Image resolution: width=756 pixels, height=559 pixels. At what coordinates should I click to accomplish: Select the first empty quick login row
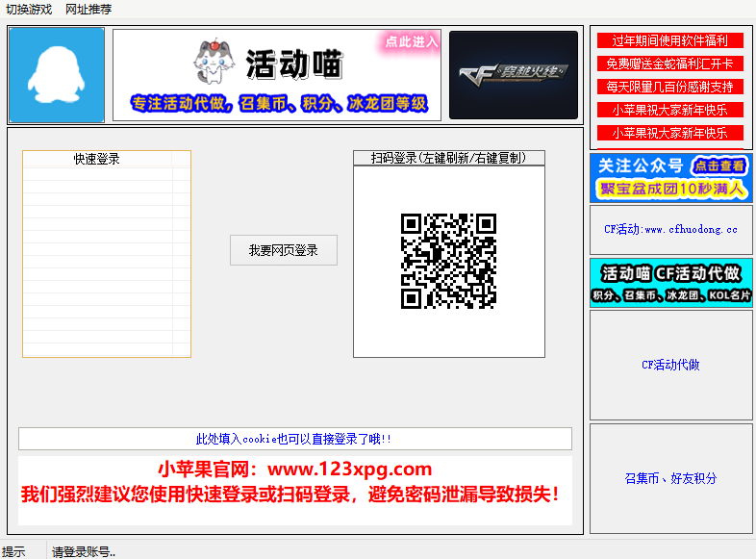98,174
